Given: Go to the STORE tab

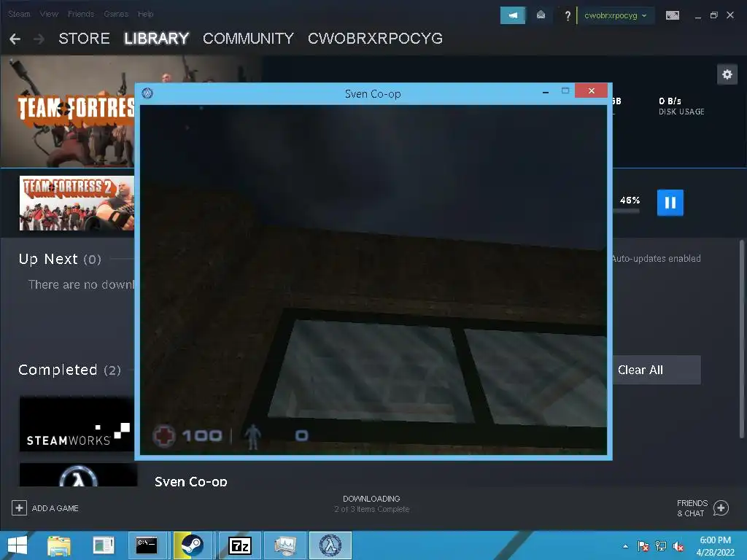Looking at the screenshot, I should (85, 38).
